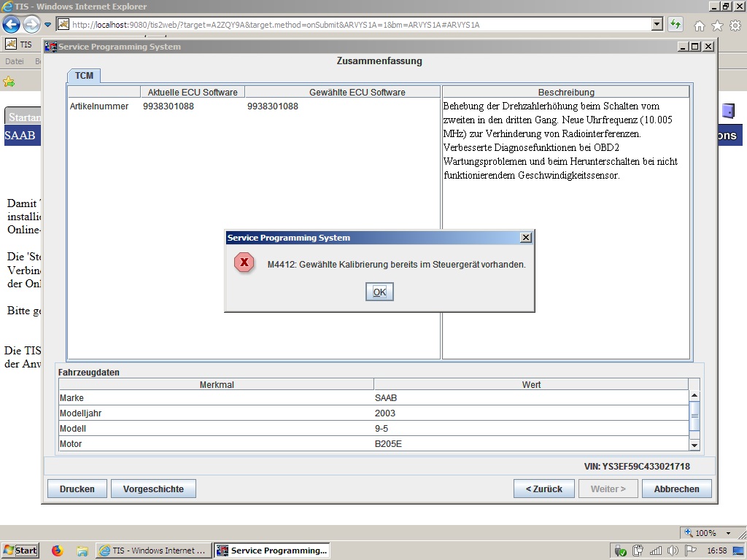Open Favorites star icon in toolbar
Screen dimensions: 747x560
(x=718, y=26)
